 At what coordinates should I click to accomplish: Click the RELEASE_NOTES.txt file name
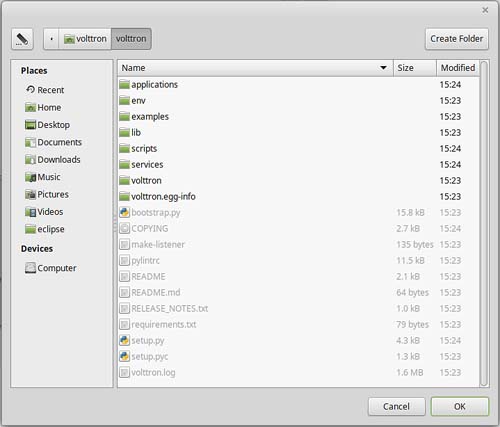(170, 308)
